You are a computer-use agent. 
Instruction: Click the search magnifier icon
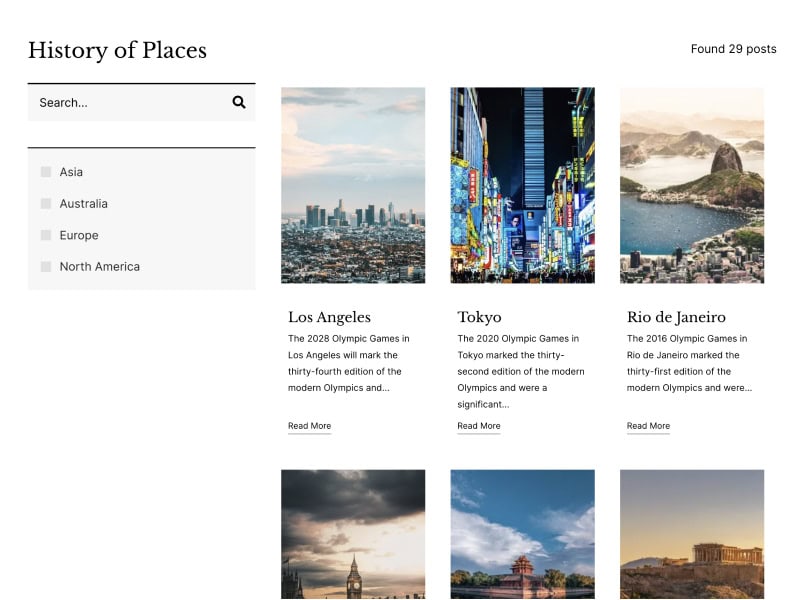tap(239, 102)
